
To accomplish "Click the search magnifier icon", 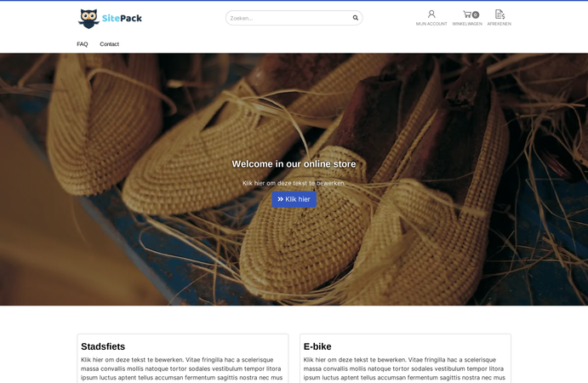I will (355, 18).
